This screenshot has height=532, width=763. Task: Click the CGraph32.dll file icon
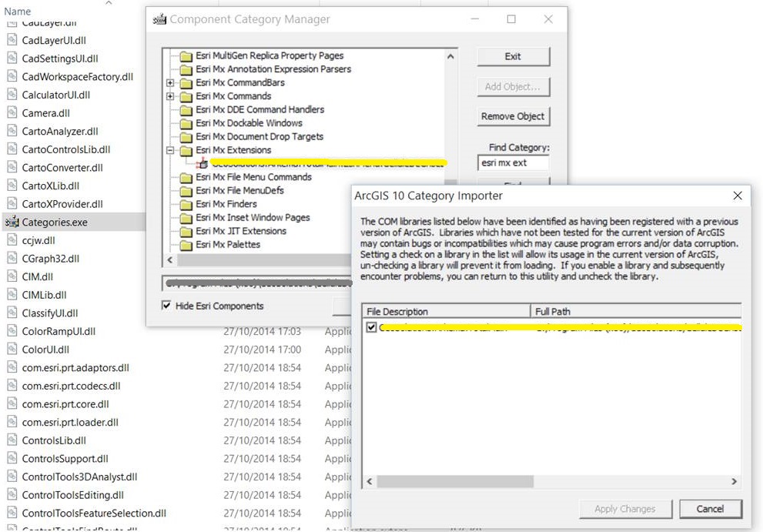point(12,258)
